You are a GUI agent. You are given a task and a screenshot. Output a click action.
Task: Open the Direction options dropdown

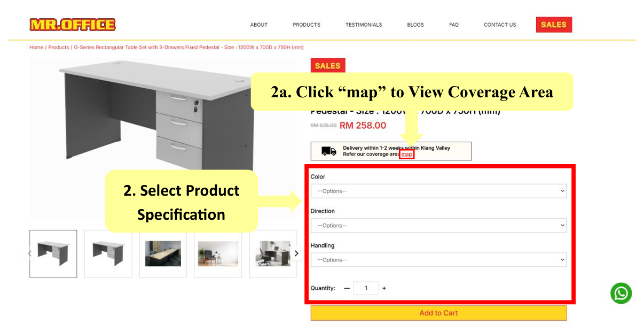click(438, 226)
